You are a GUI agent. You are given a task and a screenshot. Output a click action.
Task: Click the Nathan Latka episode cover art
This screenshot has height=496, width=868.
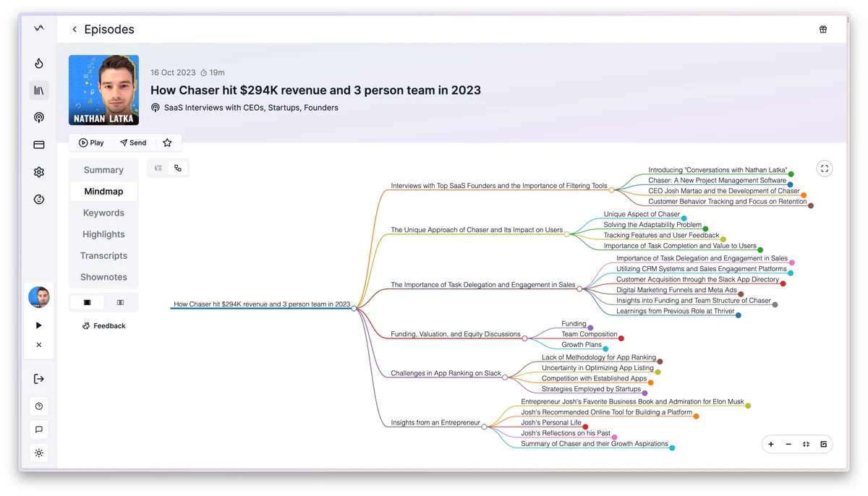pyautogui.click(x=103, y=90)
